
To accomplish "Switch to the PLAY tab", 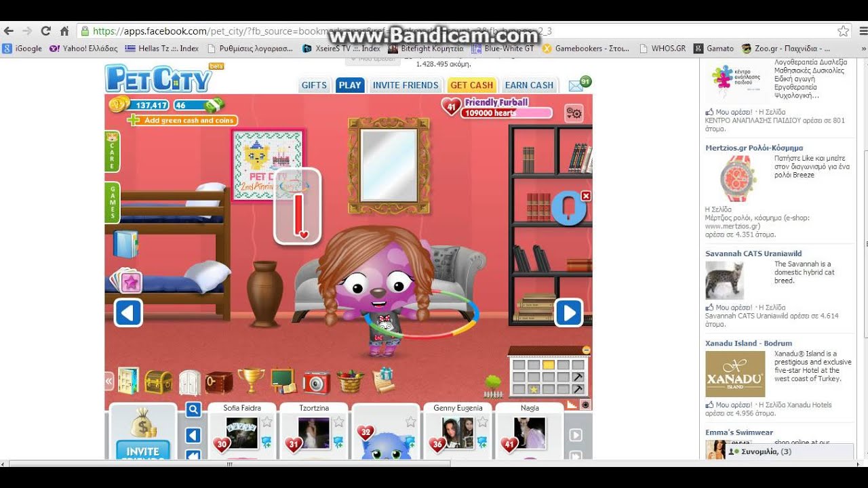I will 350,85.
